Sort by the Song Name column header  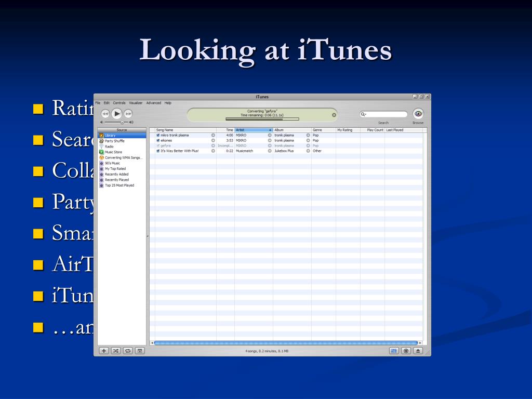pos(185,130)
